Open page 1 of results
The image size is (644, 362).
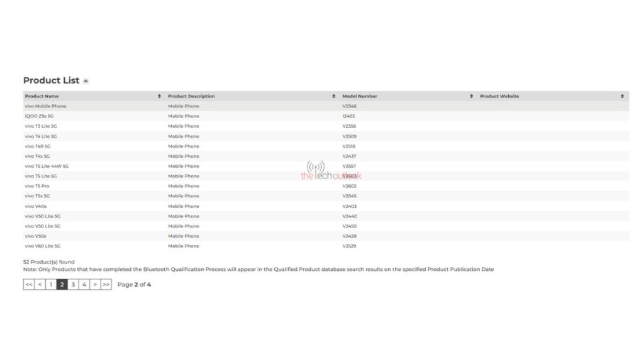click(51, 285)
